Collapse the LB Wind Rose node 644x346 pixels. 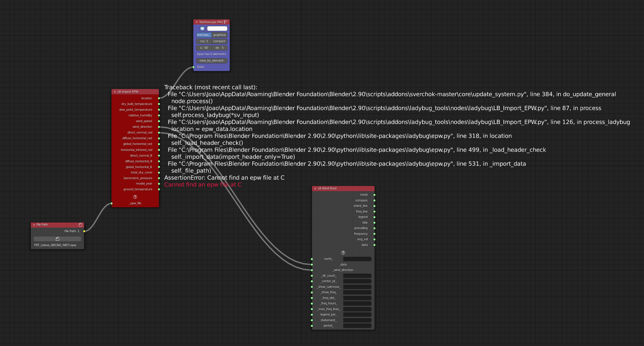[316, 188]
